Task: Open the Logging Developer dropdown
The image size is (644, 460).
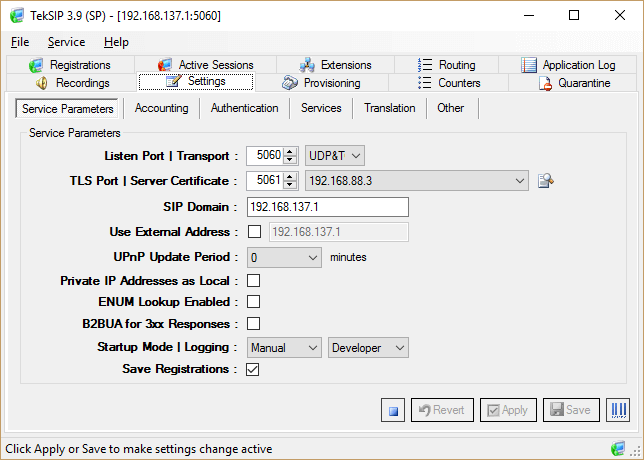Action: click(368, 348)
